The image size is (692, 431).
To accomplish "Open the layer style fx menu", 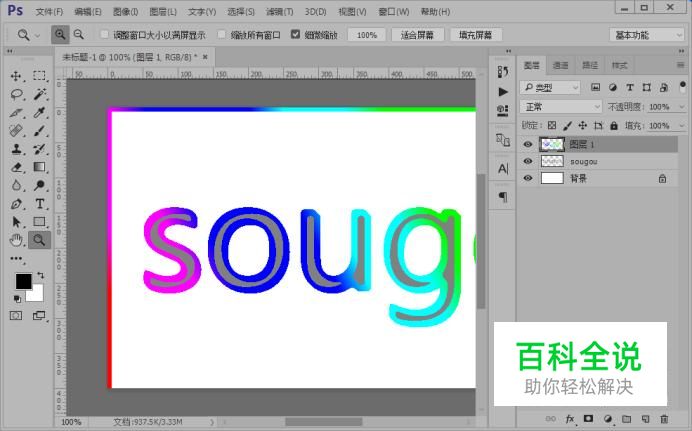I will tap(570, 419).
